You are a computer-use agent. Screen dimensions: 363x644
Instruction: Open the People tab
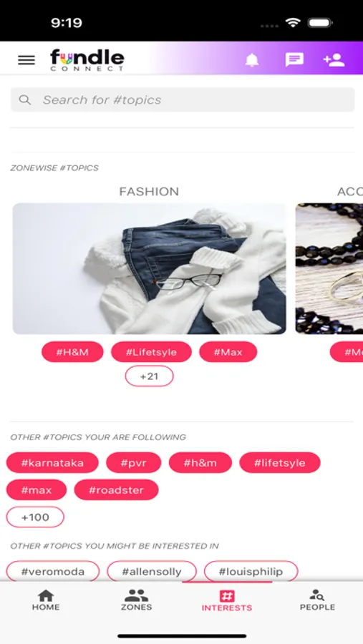point(317,600)
